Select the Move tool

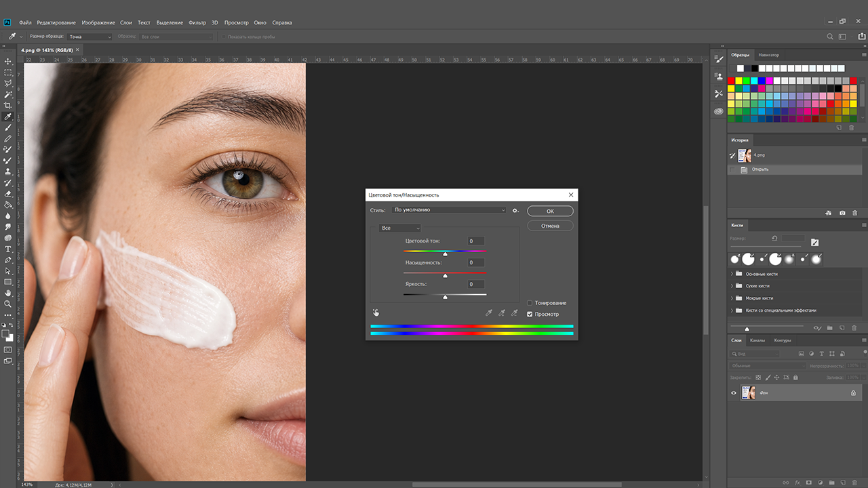(8, 61)
